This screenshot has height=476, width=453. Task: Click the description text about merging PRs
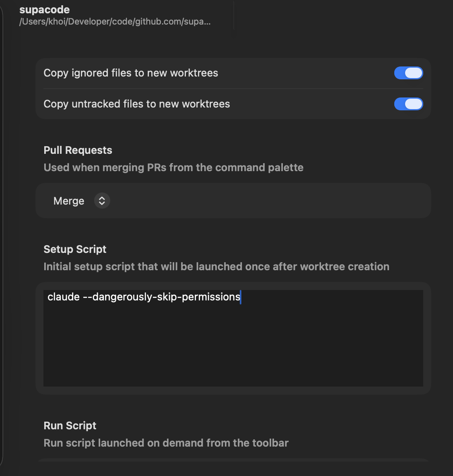(x=173, y=168)
